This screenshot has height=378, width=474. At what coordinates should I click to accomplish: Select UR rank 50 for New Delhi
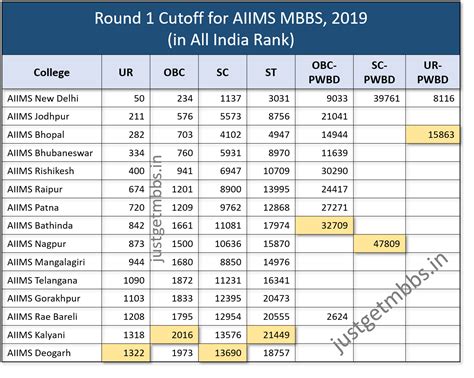click(x=139, y=98)
